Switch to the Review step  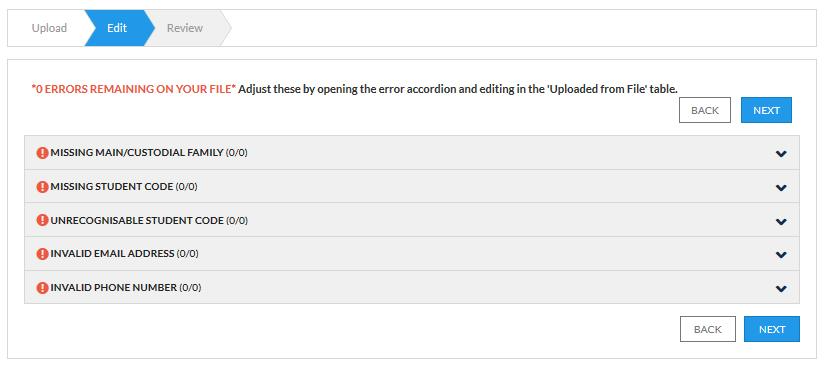pos(185,28)
